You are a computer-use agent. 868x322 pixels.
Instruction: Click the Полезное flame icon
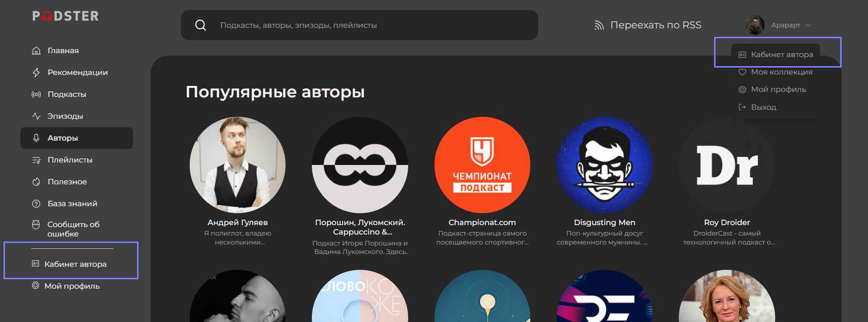tap(36, 182)
